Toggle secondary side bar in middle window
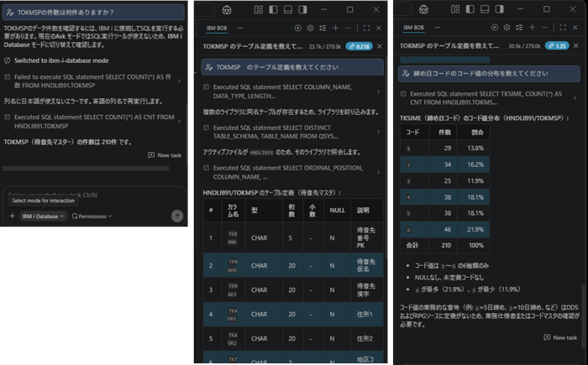The height and width of the screenshot is (365, 588). coord(302,9)
